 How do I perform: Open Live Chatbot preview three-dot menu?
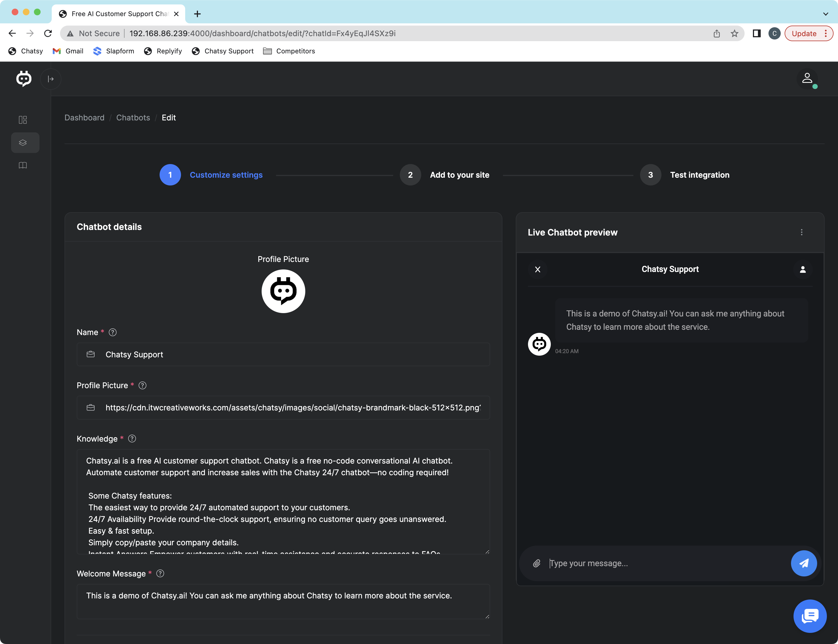tap(801, 232)
